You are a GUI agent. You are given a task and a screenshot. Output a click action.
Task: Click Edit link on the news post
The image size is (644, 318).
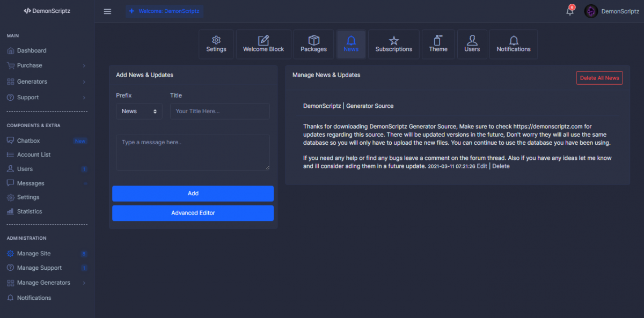[x=482, y=166]
